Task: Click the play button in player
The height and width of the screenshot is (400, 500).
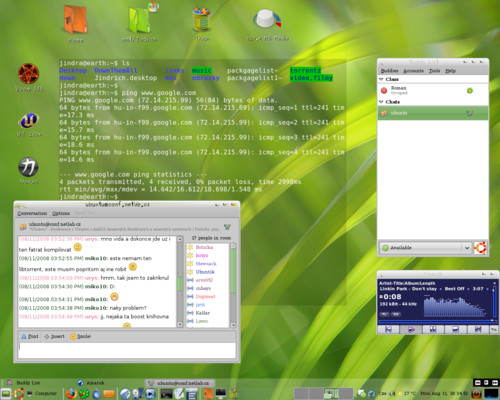Action: pyautogui.click(x=411, y=329)
